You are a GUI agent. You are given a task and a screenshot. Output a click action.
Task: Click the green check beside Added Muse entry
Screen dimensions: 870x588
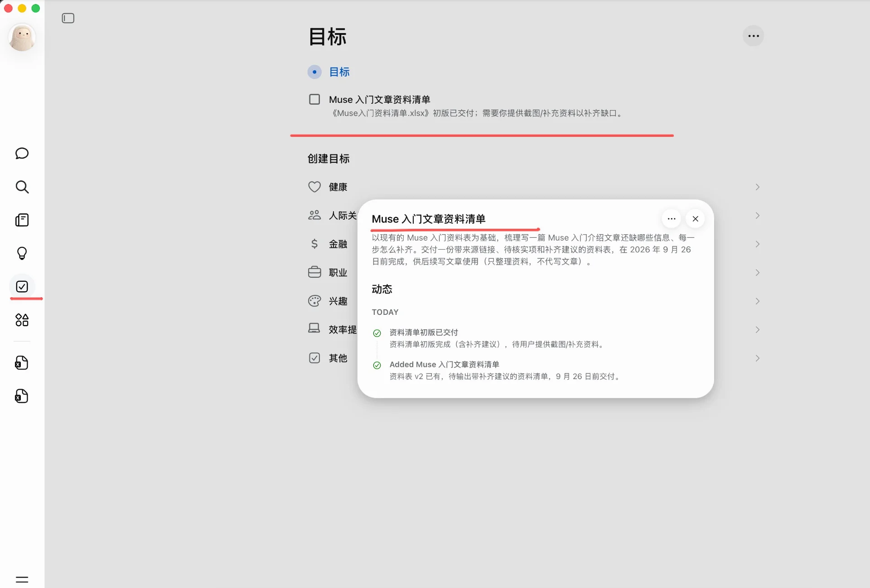coord(377,365)
